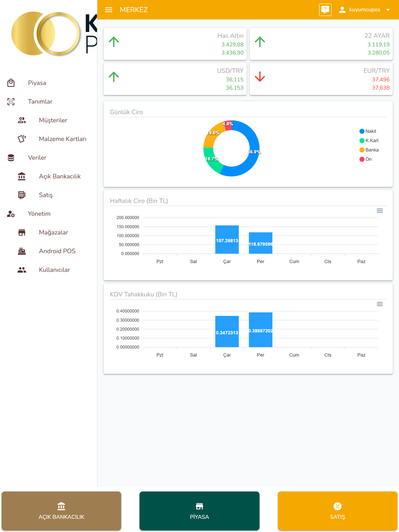Open the help chat icon in header
Viewport: 399px width, 532px height.
pos(325,10)
